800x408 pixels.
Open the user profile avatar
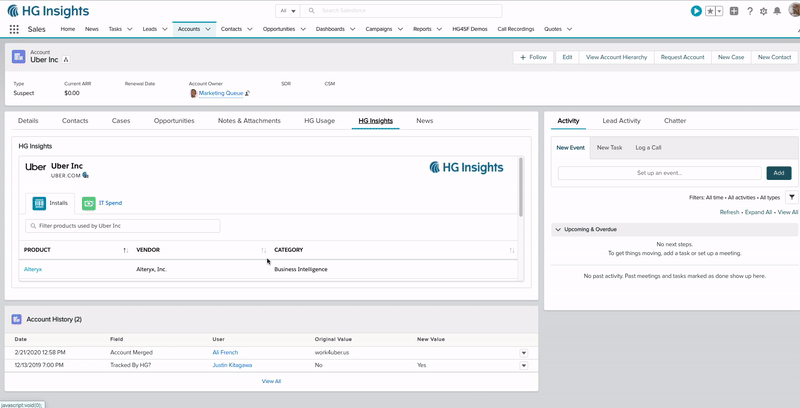[795, 10]
